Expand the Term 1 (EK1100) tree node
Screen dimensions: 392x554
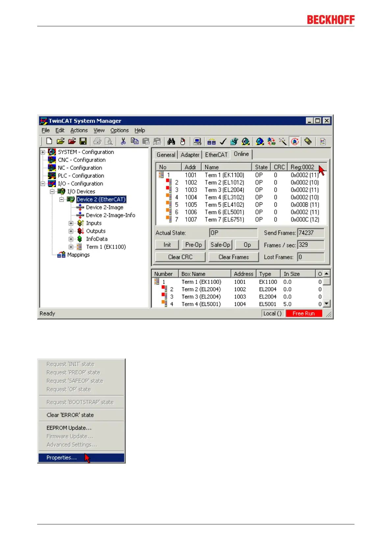pyautogui.click(x=71, y=247)
